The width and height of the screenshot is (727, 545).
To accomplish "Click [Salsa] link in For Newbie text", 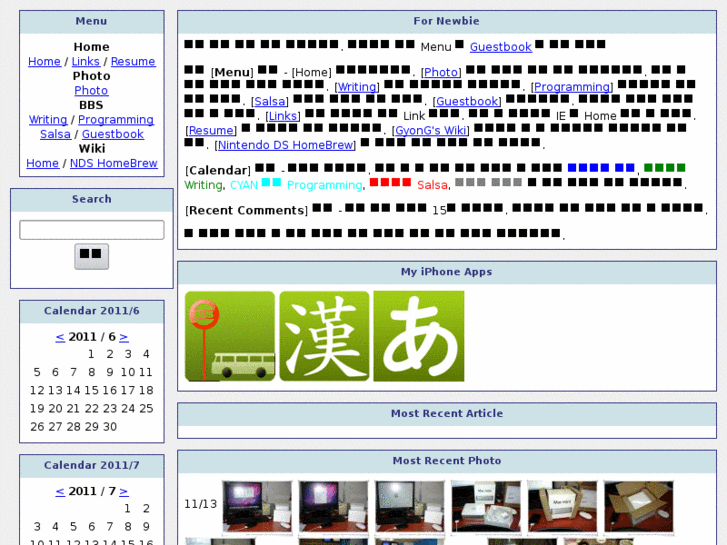I will (x=270, y=101).
